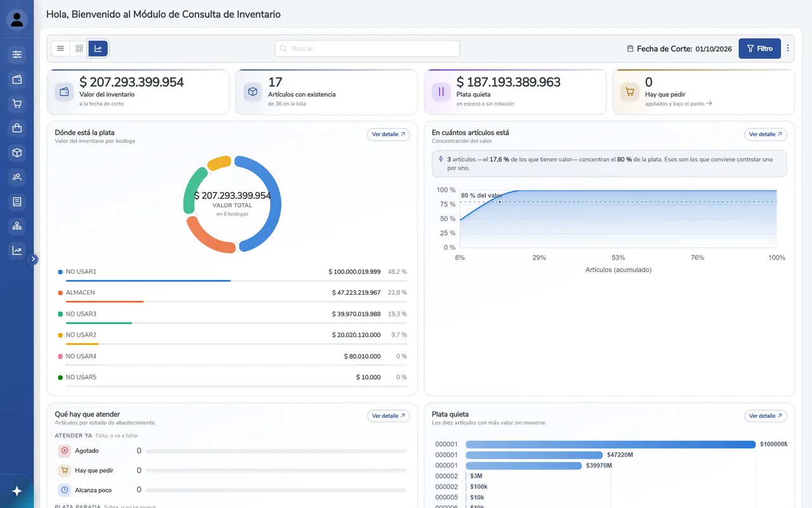Click the calendar icon by Fecha de Corte
This screenshot has width=812, height=508.
(630, 49)
